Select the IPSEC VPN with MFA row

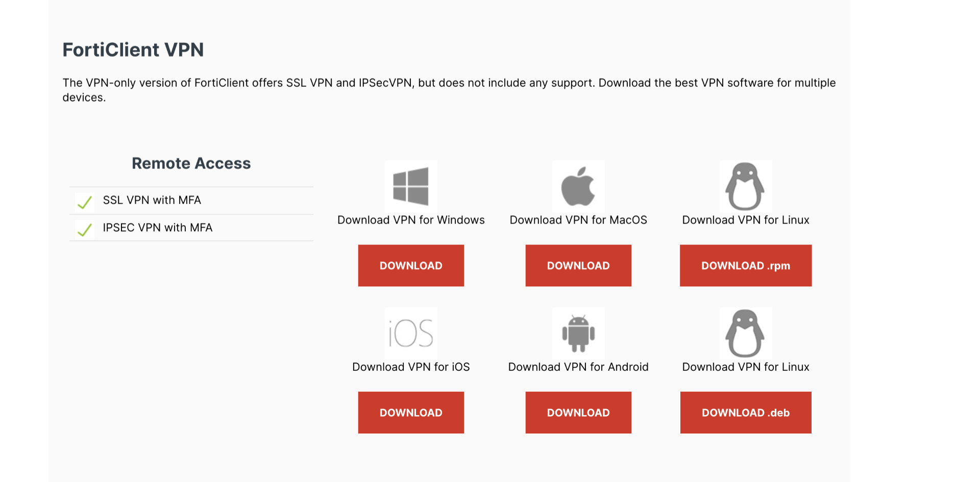point(191,228)
